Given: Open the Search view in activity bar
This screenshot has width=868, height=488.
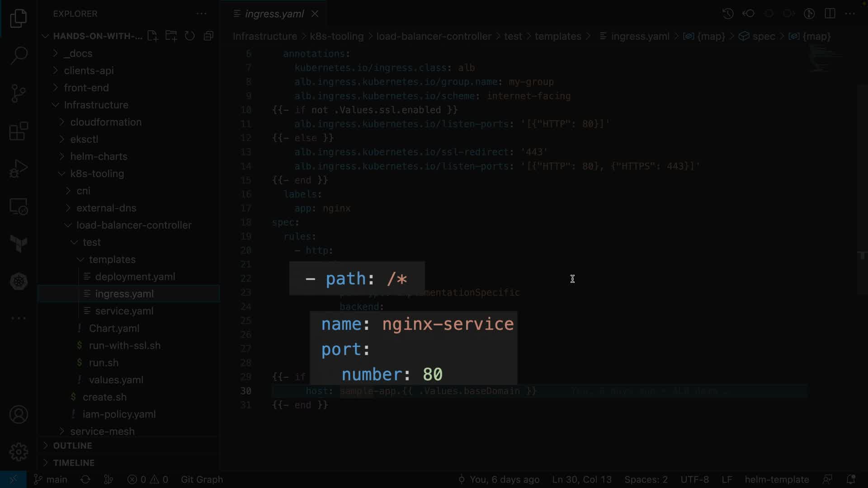Looking at the screenshot, I should click(x=19, y=56).
